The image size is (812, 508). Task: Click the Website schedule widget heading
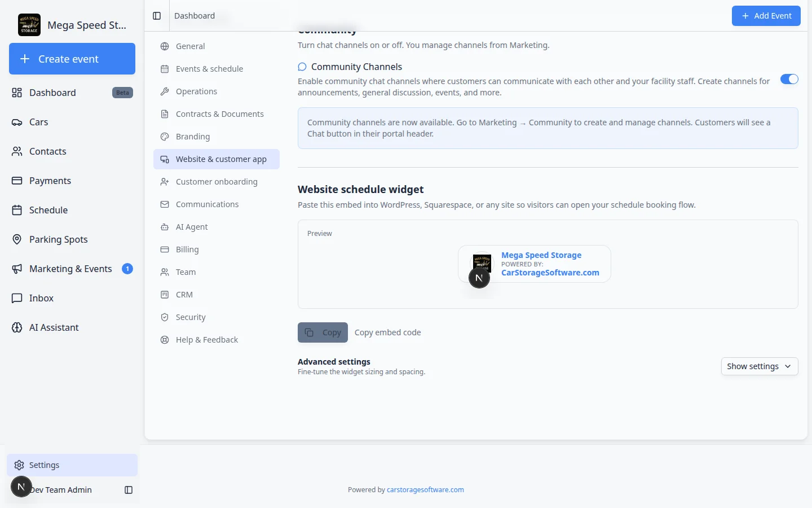point(360,190)
